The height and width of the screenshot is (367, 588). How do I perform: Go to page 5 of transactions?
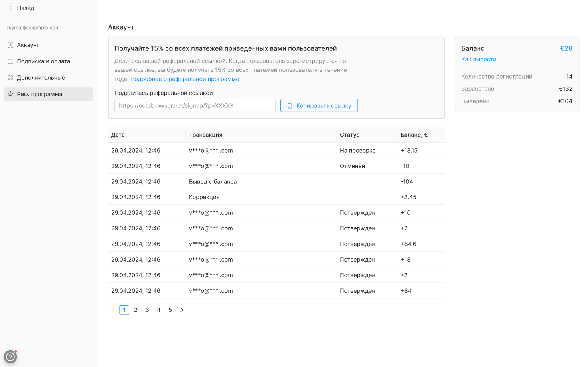[170, 310]
